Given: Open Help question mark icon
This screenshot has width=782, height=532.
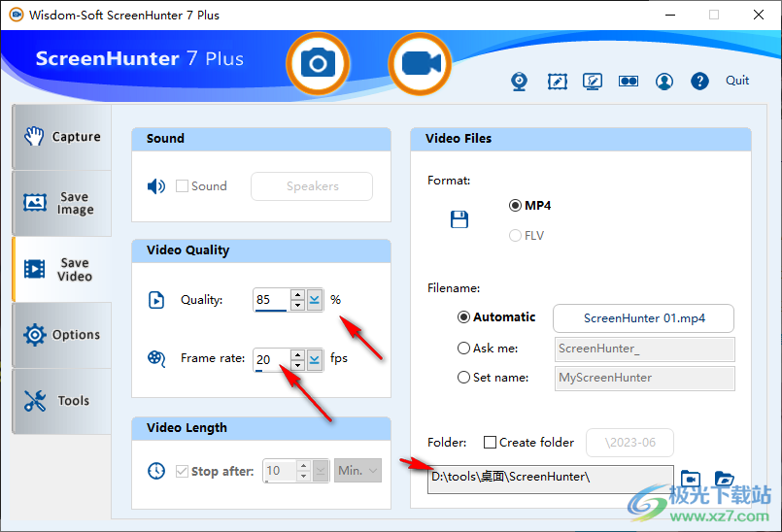Looking at the screenshot, I should pyautogui.click(x=699, y=82).
